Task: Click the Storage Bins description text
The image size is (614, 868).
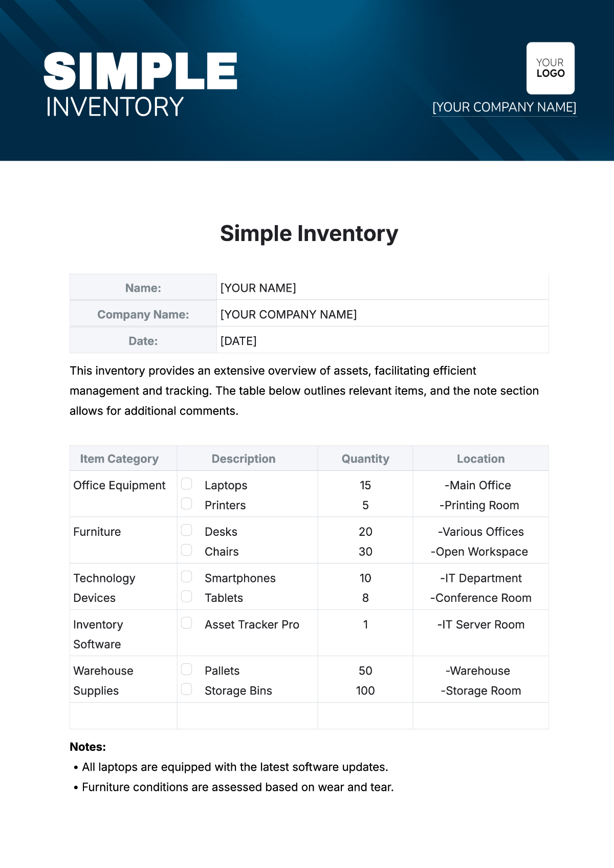Action: pyautogui.click(x=238, y=691)
